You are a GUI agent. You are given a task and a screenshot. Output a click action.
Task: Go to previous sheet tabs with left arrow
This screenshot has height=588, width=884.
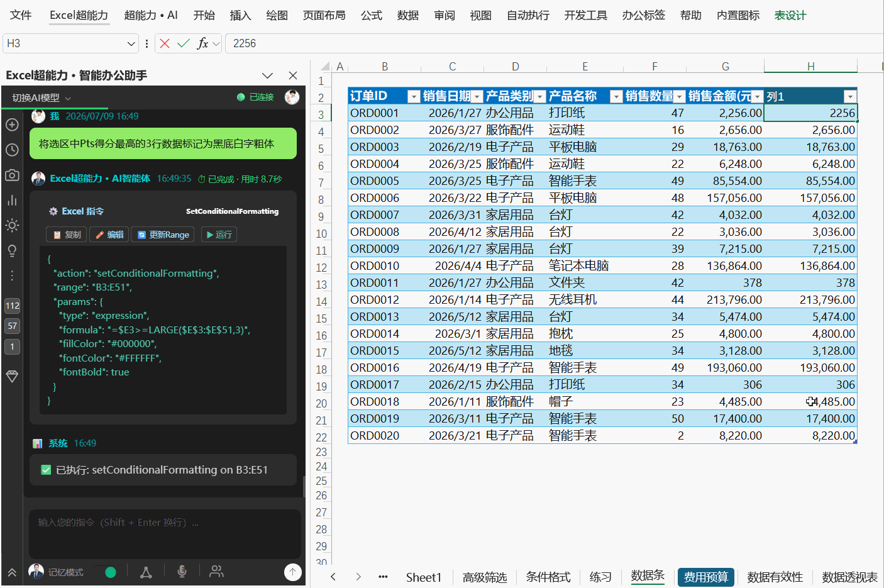(333, 577)
